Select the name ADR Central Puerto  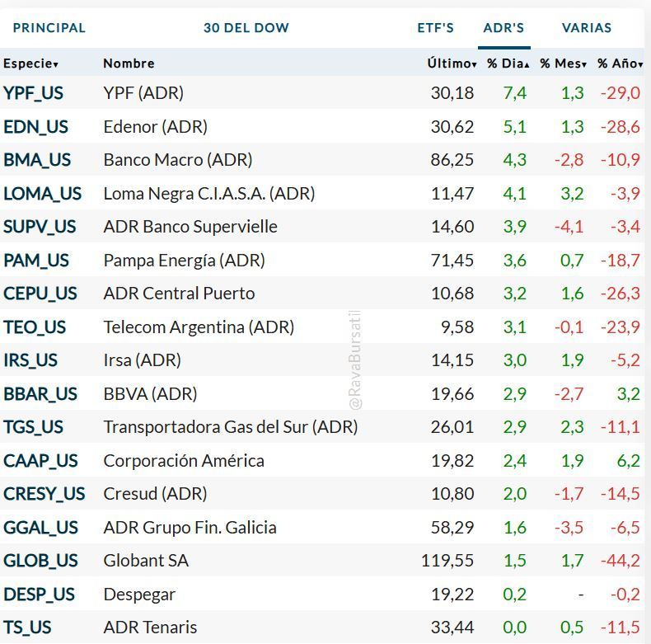[x=179, y=294]
